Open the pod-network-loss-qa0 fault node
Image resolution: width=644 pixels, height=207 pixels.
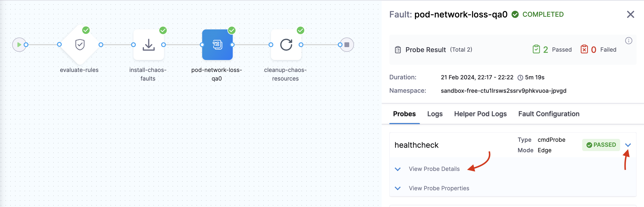tap(217, 45)
